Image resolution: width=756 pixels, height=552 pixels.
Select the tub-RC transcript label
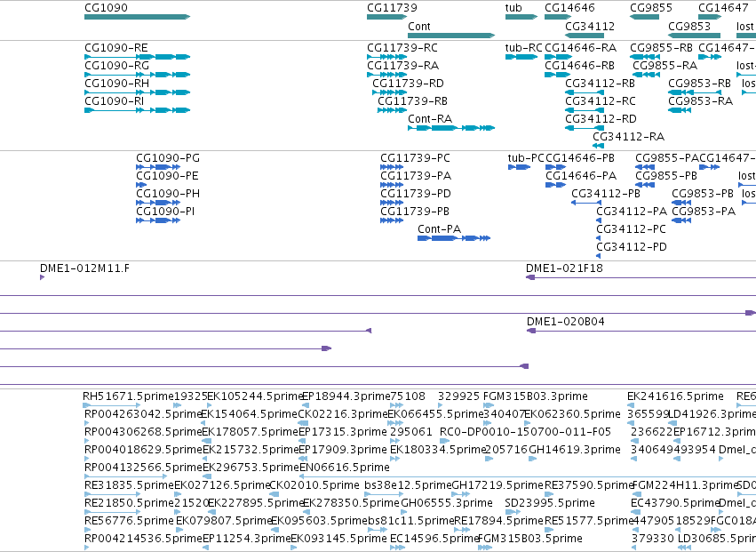524,48
